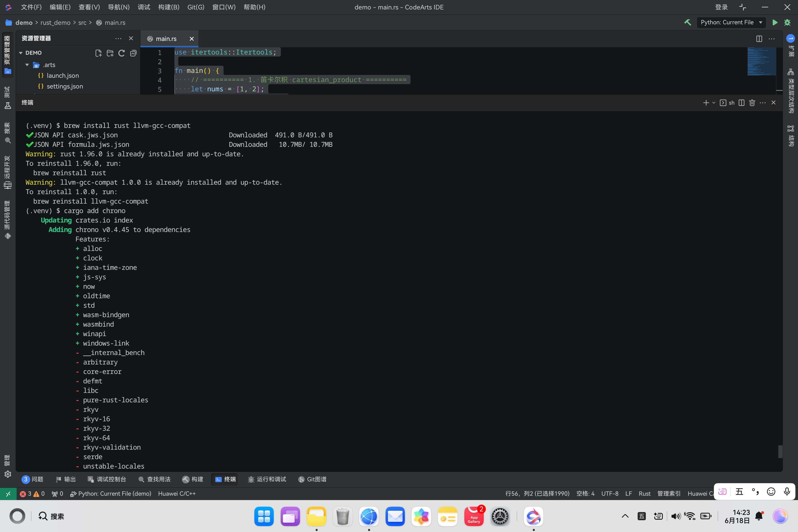
Task: Open the remote development view in the sidebar
Action: click(x=7, y=172)
